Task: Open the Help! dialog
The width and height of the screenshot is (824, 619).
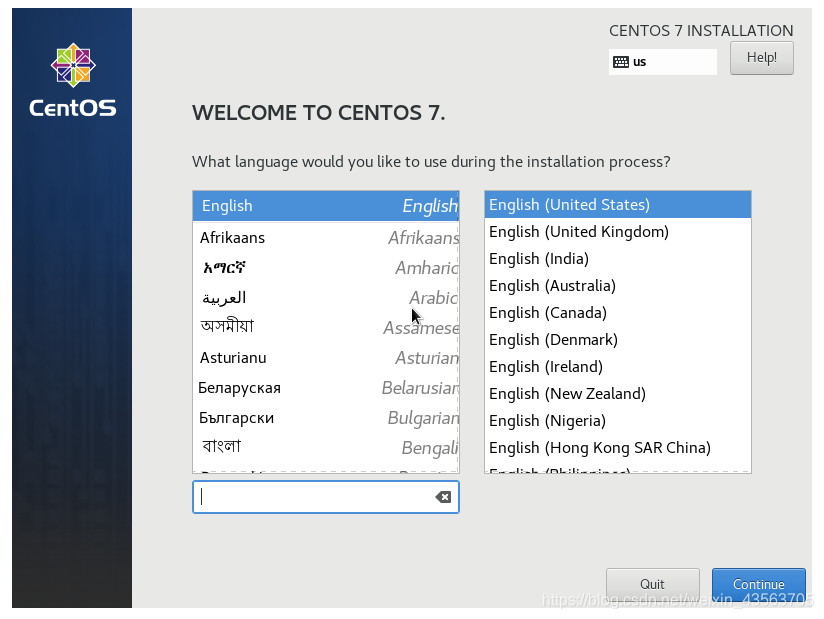Action: [761, 58]
